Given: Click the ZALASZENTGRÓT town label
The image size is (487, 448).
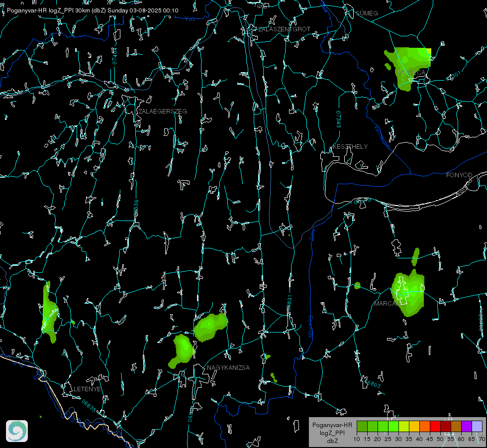Looking at the screenshot, I should tap(284, 29).
